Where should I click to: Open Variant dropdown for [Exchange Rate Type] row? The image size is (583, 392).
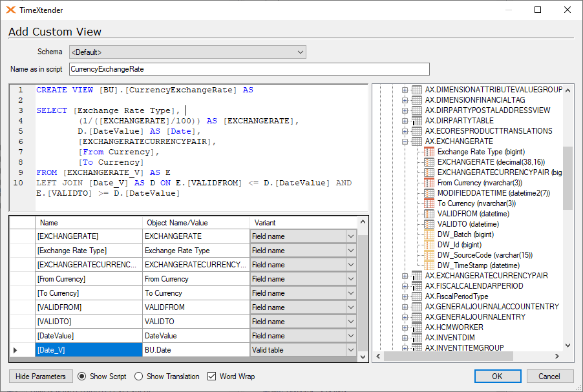[x=350, y=251]
